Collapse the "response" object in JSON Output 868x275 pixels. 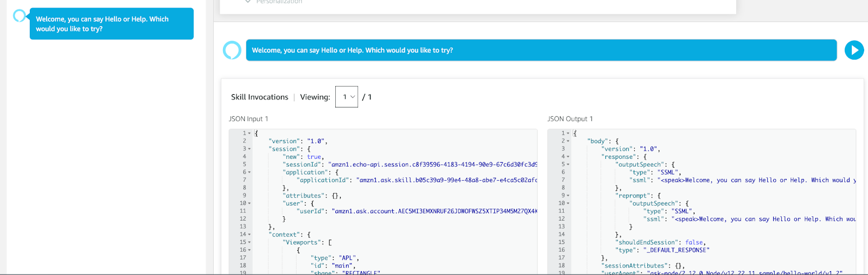coord(568,157)
